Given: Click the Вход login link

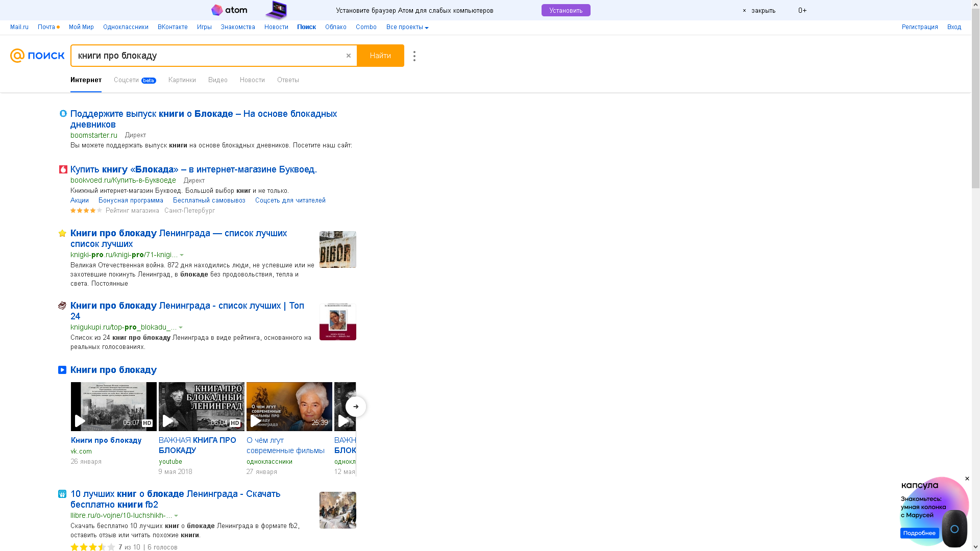Looking at the screenshot, I should tap(954, 27).
